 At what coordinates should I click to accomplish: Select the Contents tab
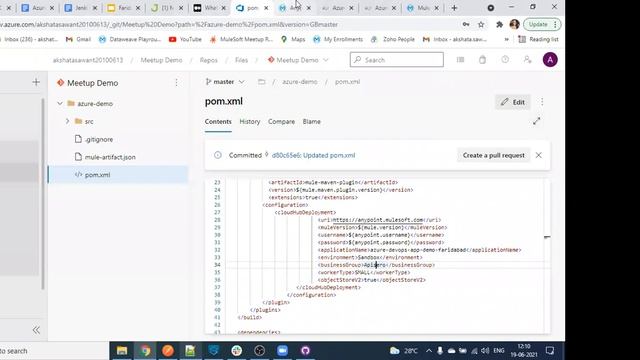pos(218,122)
